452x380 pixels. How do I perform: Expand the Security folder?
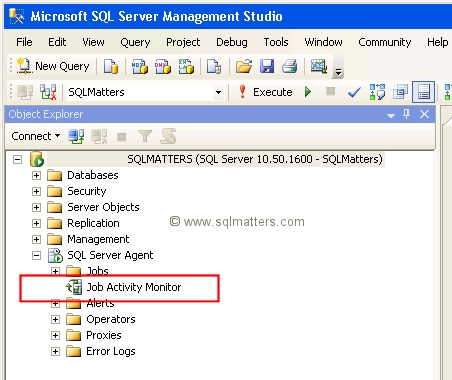click(x=36, y=191)
